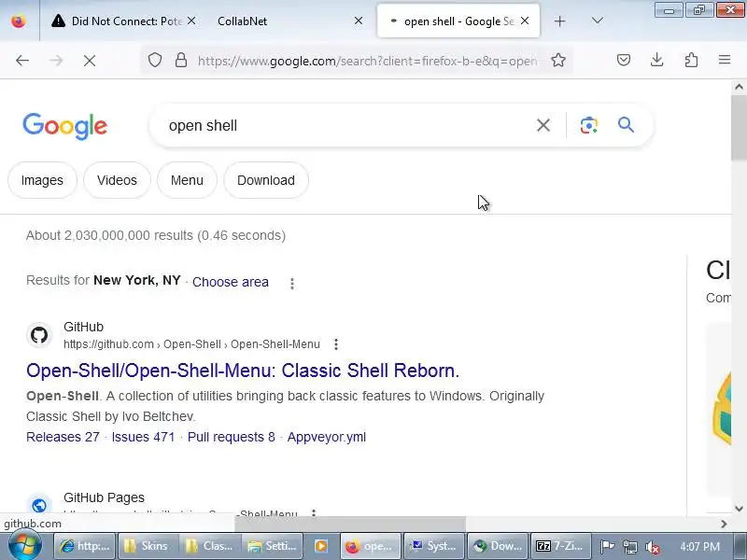Switch to Dow... taskbar window
Screen dimensions: 747x560
tap(497, 546)
